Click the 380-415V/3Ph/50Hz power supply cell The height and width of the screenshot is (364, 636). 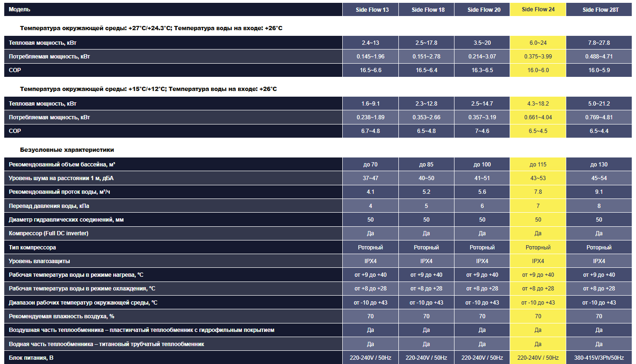pos(599,358)
